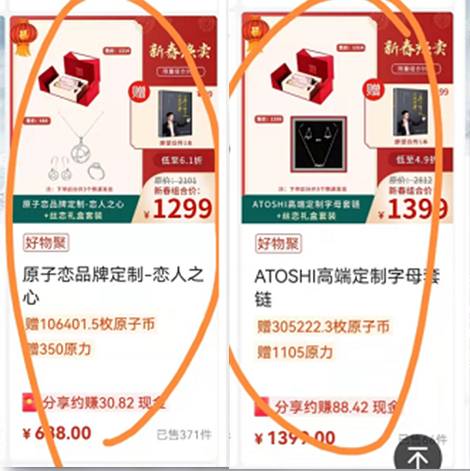Open the 原子恋品牌定制-恋人之心 product title

tap(113, 286)
